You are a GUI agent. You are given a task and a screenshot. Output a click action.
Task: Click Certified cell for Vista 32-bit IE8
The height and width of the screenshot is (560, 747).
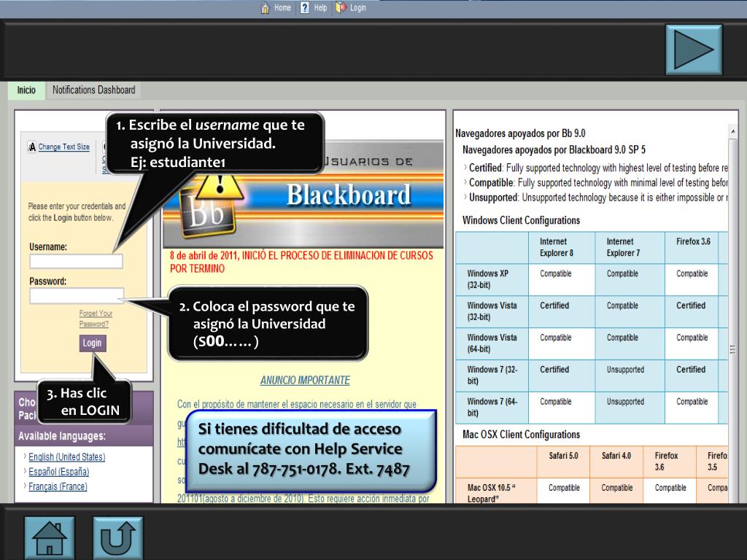562,311
